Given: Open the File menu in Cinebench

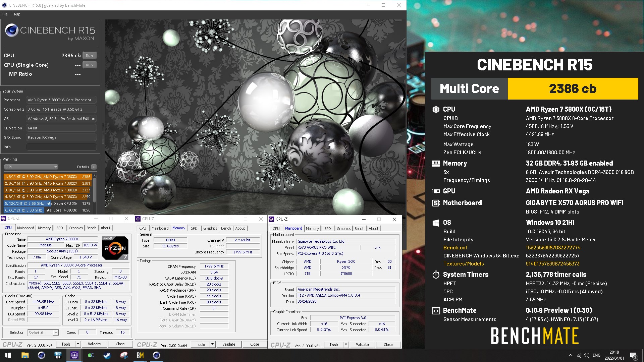Looking at the screenshot, I should click(x=5, y=14).
